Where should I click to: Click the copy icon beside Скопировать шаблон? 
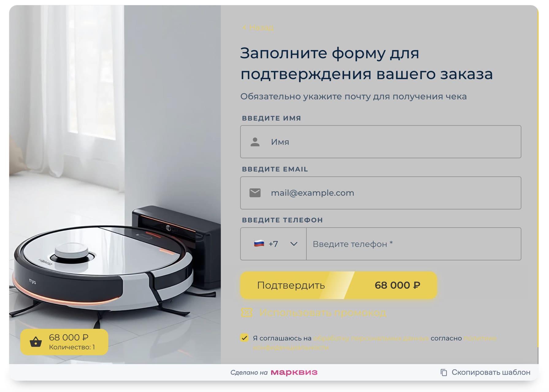(x=444, y=372)
